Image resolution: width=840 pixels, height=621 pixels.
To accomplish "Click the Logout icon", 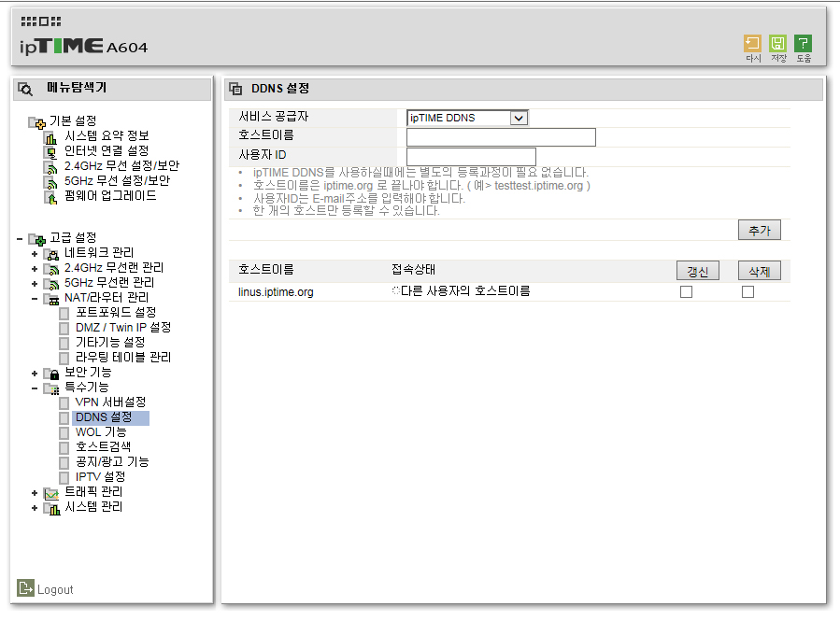I will tap(25, 587).
